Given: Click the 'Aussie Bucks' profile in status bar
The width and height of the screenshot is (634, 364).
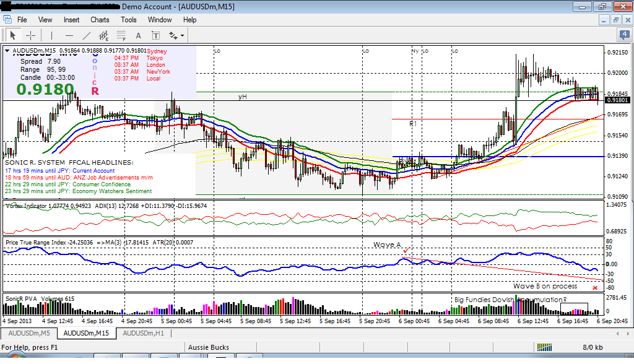Looking at the screenshot, I should pyautogui.click(x=209, y=347).
